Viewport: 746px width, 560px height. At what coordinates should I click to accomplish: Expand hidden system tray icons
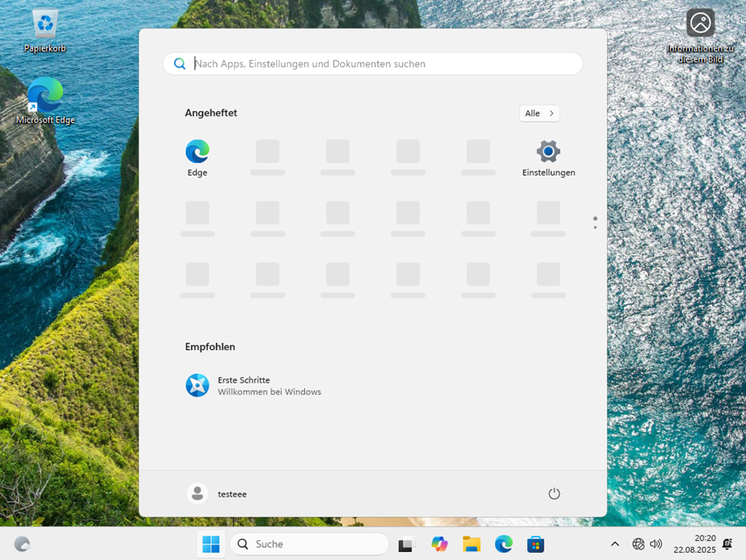(615, 544)
